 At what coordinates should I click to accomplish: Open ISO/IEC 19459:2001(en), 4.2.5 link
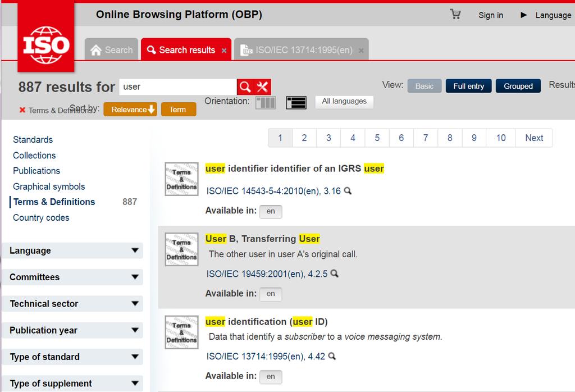(267, 274)
